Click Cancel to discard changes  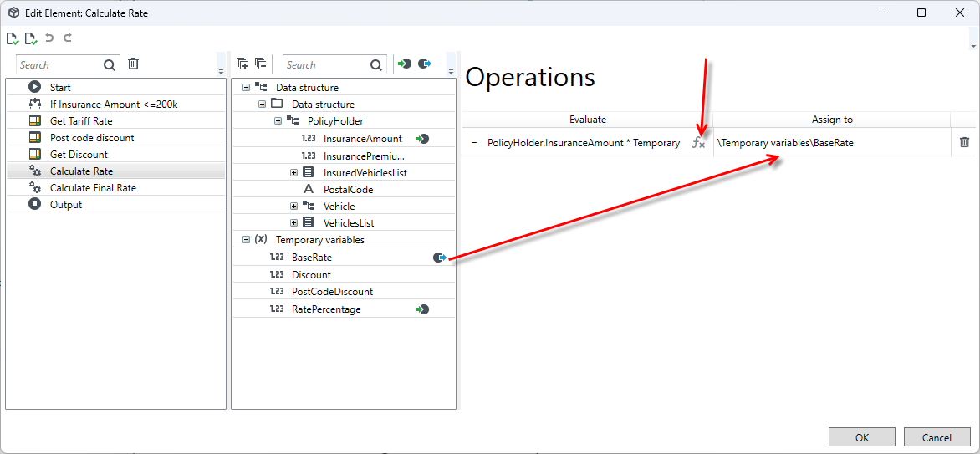pos(937,438)
